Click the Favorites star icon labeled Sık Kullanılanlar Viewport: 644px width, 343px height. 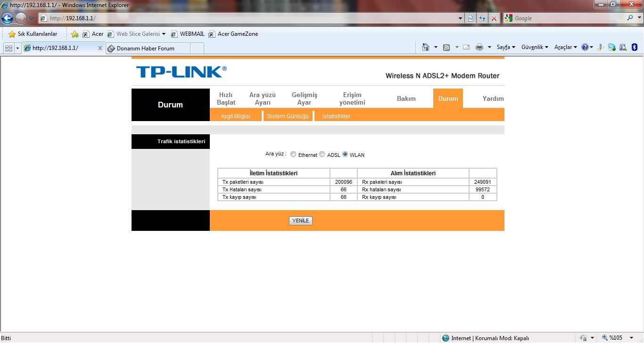pyautogui.click(x=12, y=34)
